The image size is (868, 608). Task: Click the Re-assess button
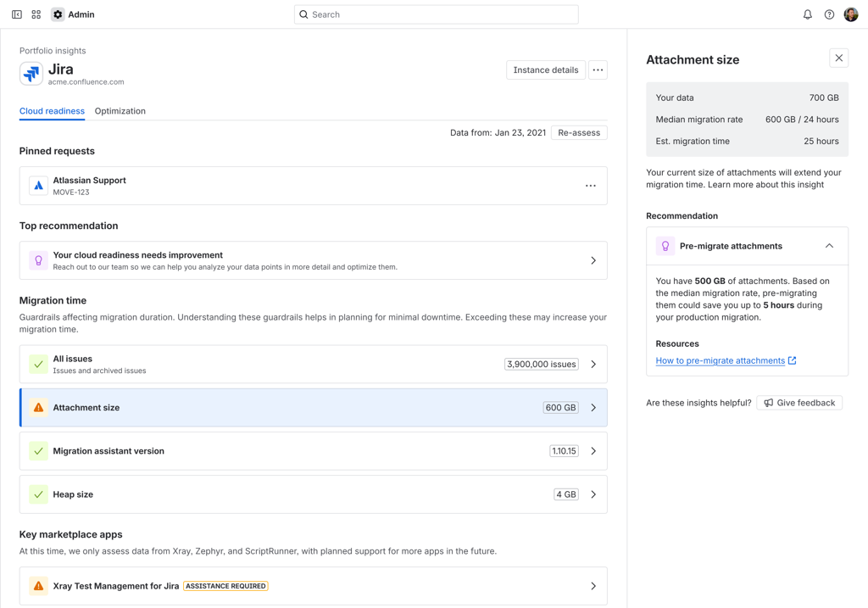click(579, 132)
